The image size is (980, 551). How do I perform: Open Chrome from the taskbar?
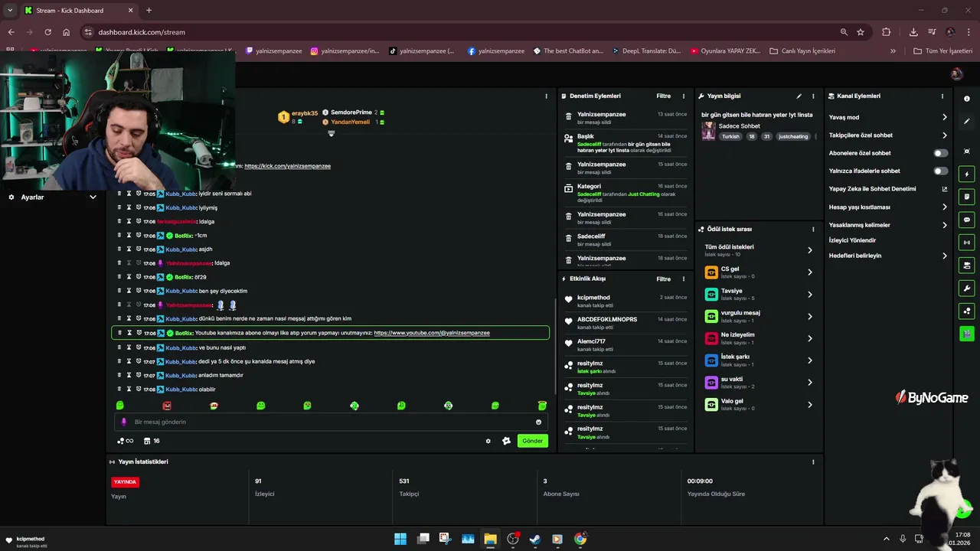pos(580,539)
